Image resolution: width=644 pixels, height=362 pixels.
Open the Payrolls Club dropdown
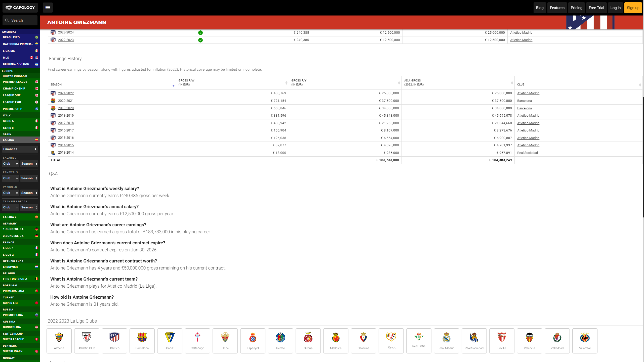point(11,193)
